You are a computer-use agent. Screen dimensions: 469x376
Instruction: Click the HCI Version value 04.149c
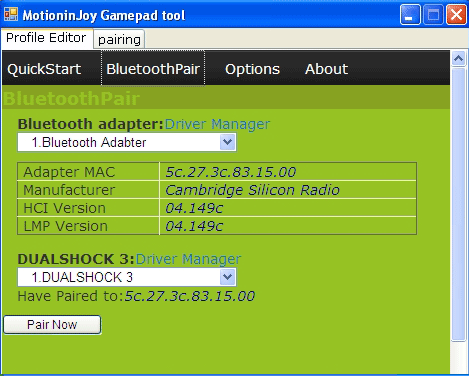[194, 208]
